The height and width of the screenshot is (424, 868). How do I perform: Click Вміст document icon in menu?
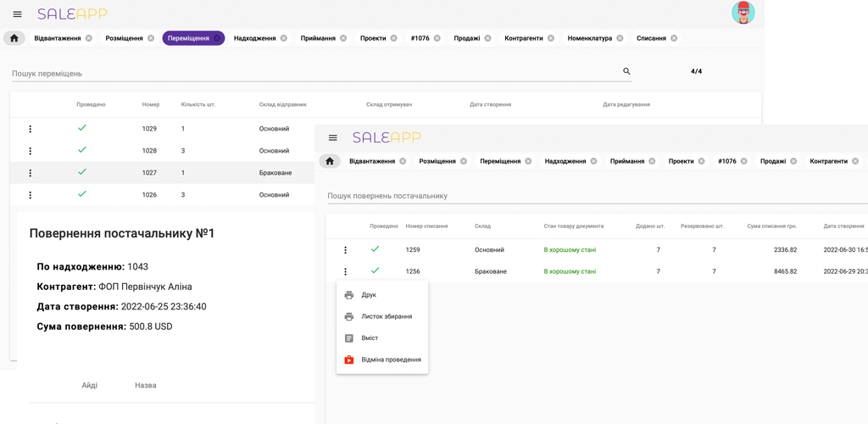pos(348,338)
